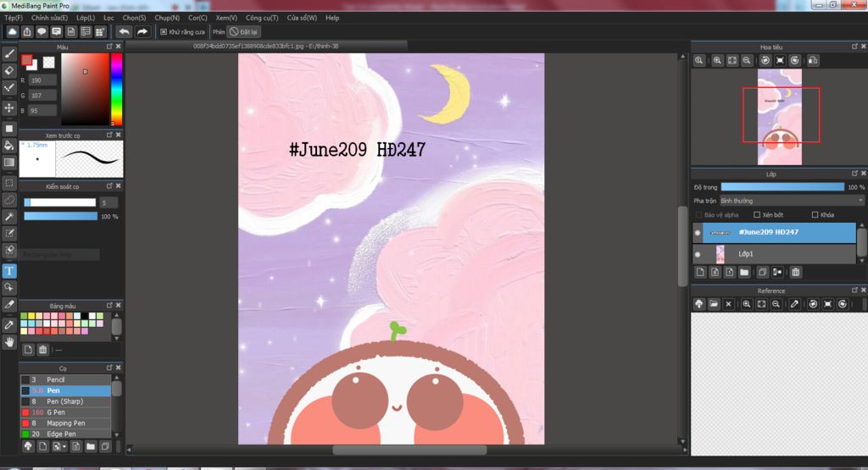Select the Pen (Sharp) brush

[x=65, y=401]
